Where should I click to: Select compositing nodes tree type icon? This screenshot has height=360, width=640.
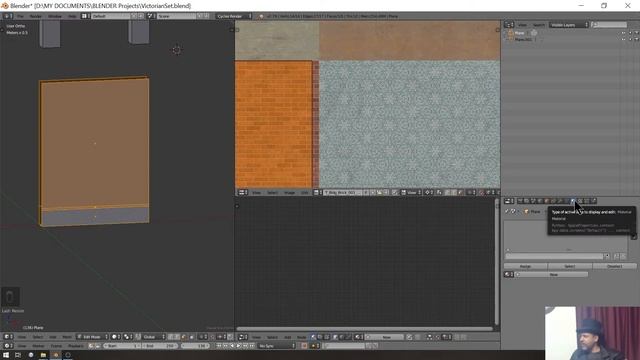coord(320,337)
